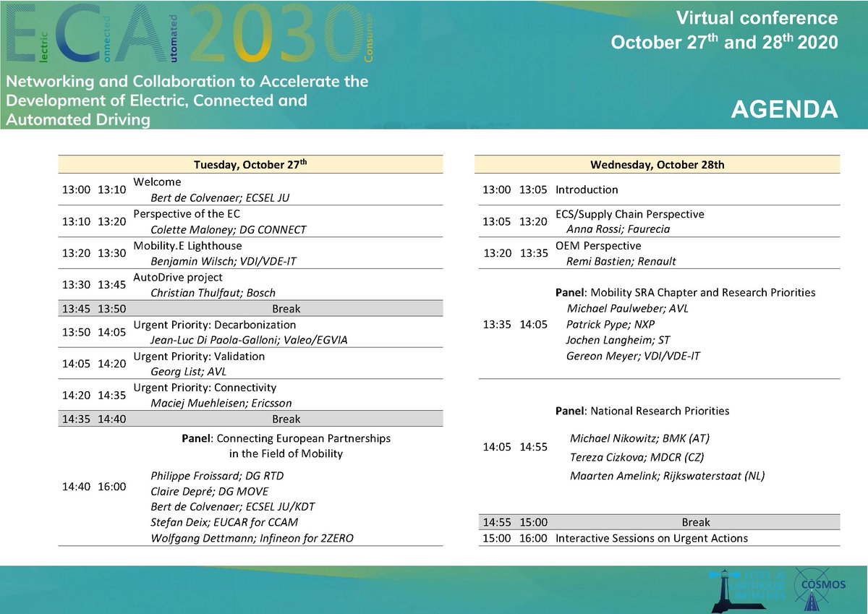Click the 14:40 16:00 panel time
This screenshot has height=614, width=868.
tap(95, 487)
